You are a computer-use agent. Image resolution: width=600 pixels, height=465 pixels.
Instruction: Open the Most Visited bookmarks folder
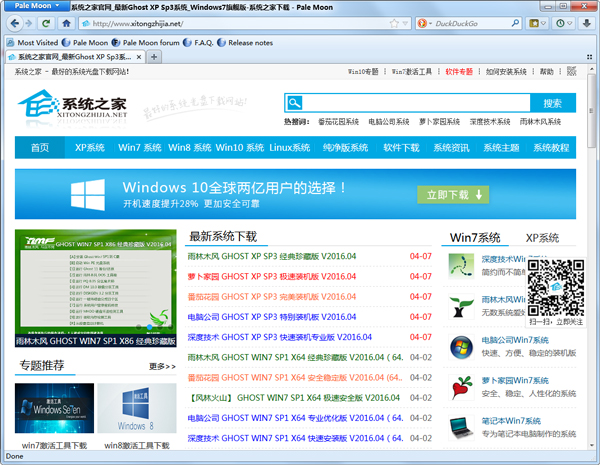pos(33,42)
